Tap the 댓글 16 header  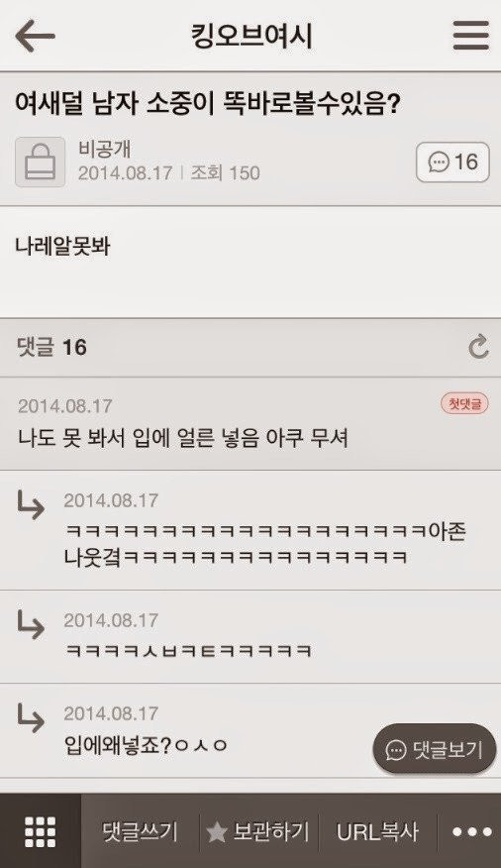51,348
